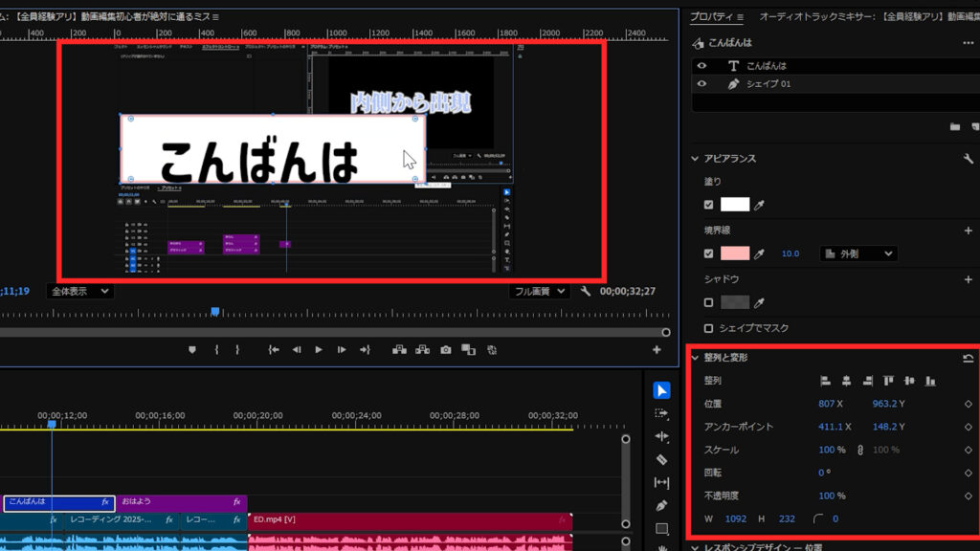Disable the 境界線 stroke checkbox

[708, 253]
